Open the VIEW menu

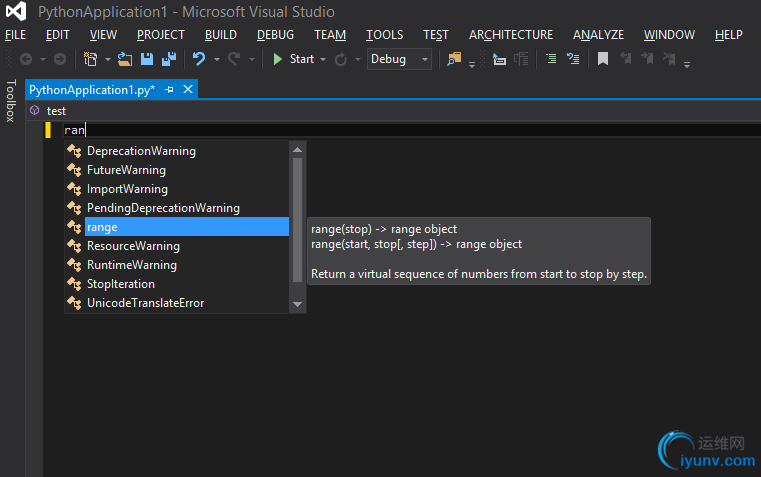pyautogui.click(x=103, y=35)
